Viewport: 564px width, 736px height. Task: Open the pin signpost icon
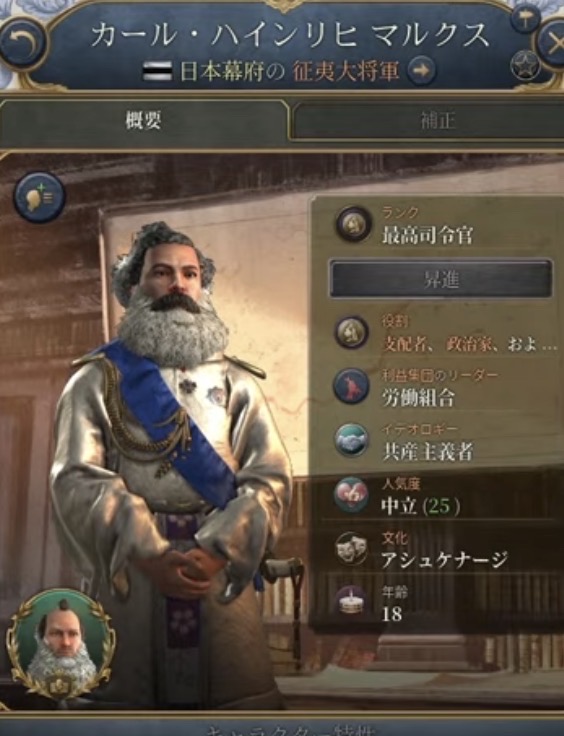click(524, 19)
